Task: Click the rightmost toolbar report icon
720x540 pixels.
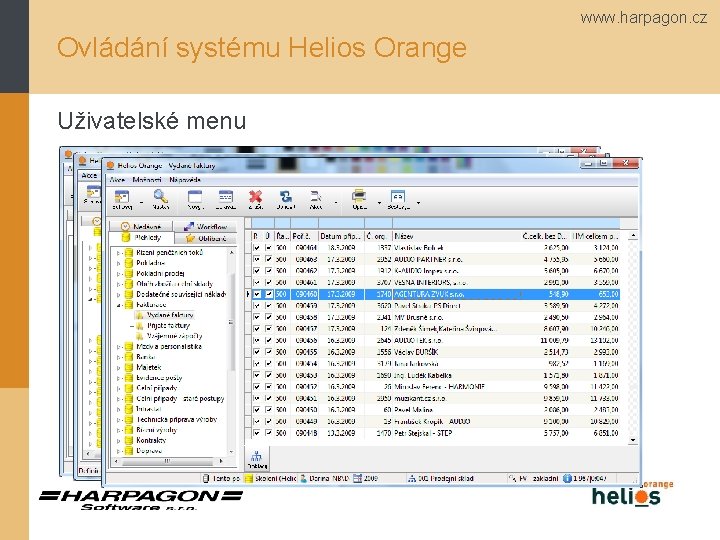Action: click(x=398, y=196)
